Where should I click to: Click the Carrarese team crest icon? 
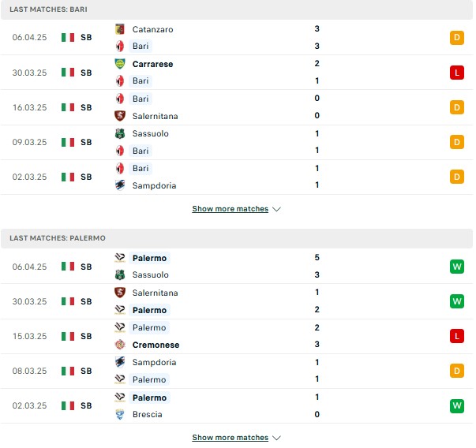click(x=120, y=64)
